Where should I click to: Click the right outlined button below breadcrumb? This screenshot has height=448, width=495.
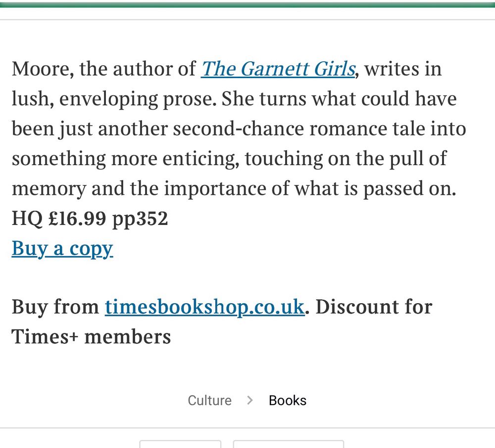(288, 444)
